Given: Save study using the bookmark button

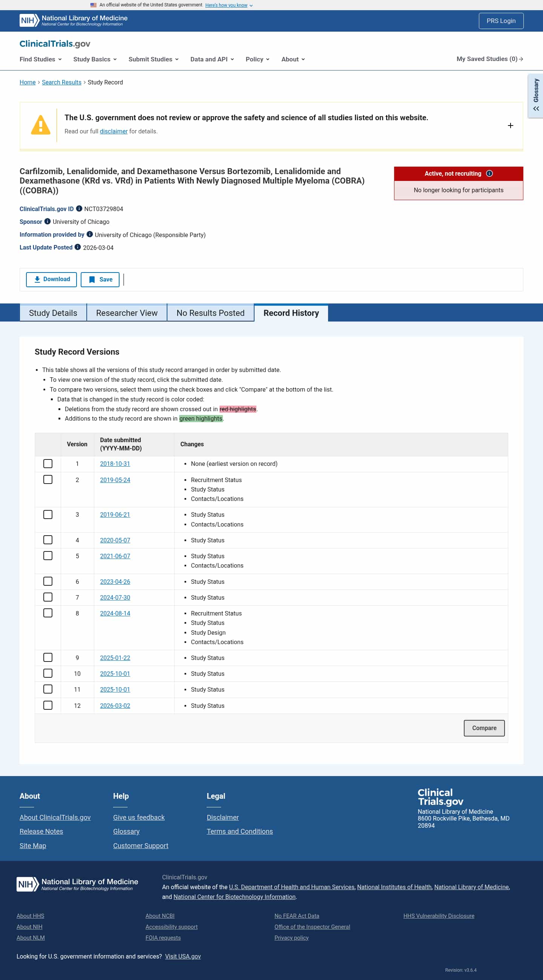Looking at the screenshot, I should pyautogui.click(x=100, y=279).
